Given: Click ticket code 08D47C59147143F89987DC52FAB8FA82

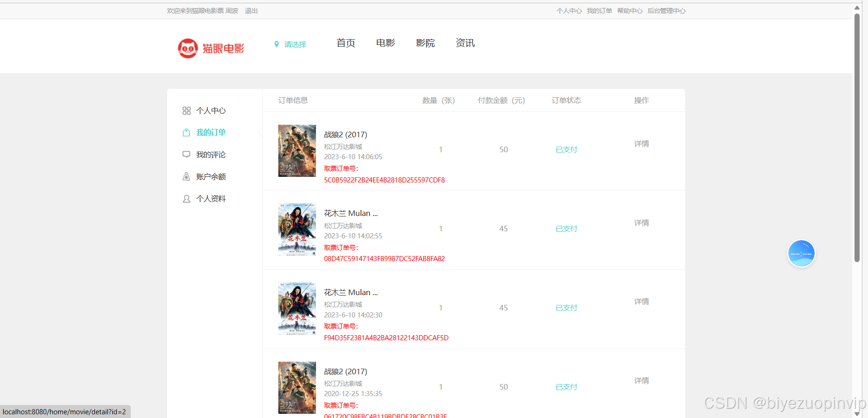Looking at the screenshot, I should tap(384, 259).
